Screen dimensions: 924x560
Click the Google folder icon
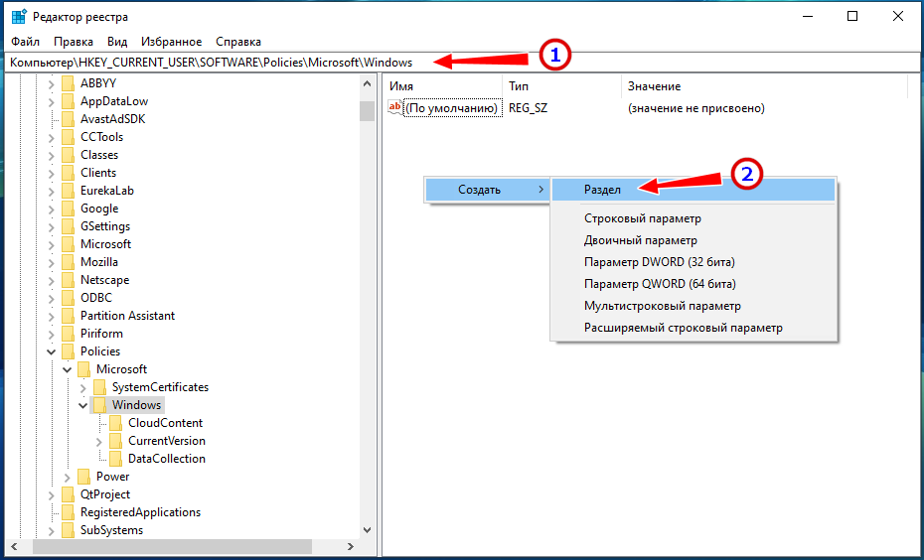click(x=68, y=209)
